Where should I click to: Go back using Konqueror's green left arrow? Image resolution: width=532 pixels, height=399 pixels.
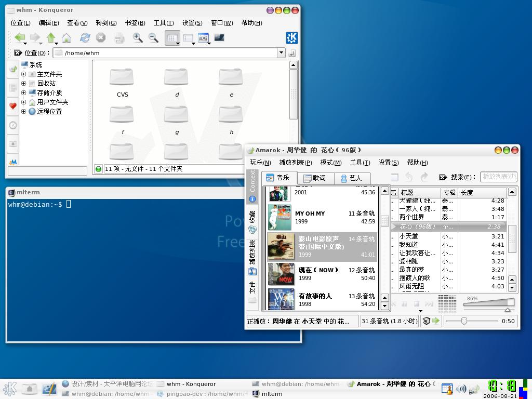point(20,37)
